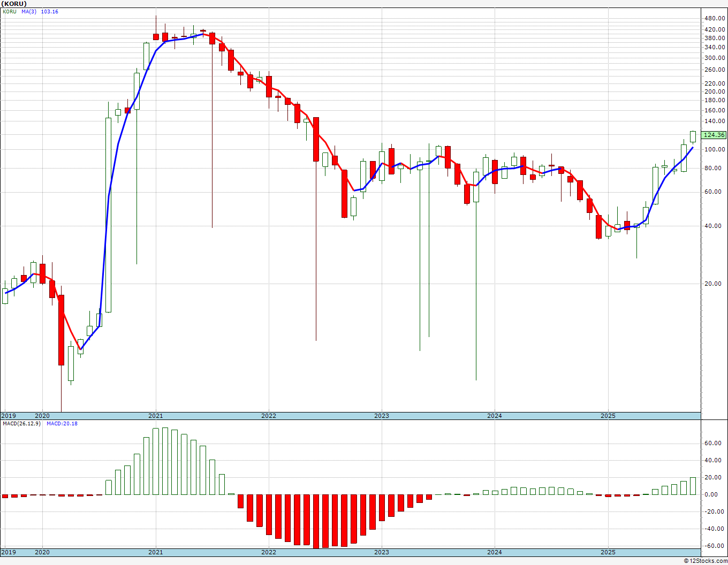
Task: Select 2022 on the price chart time axis
Action: pyautogui.click(x=269, y=416)
